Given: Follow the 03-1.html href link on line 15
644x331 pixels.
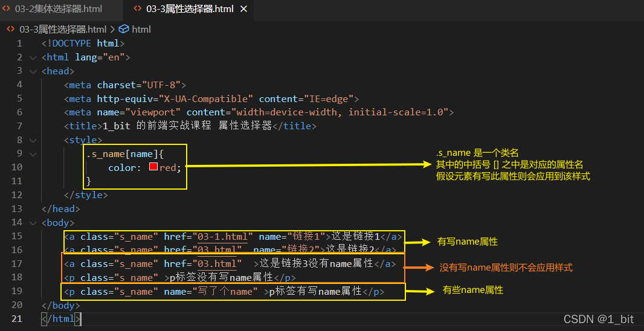Looking at the screenshot, I should (x=223, y=237).
